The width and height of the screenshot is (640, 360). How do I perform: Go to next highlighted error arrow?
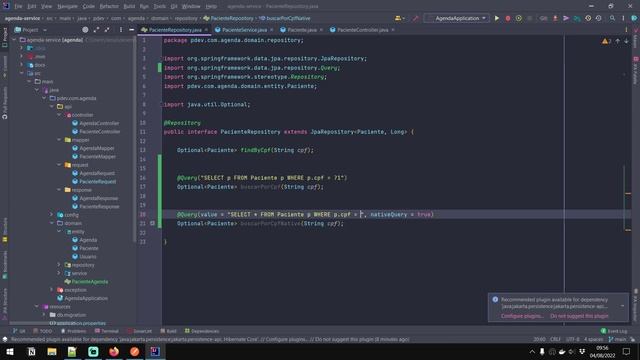[626, 41]
